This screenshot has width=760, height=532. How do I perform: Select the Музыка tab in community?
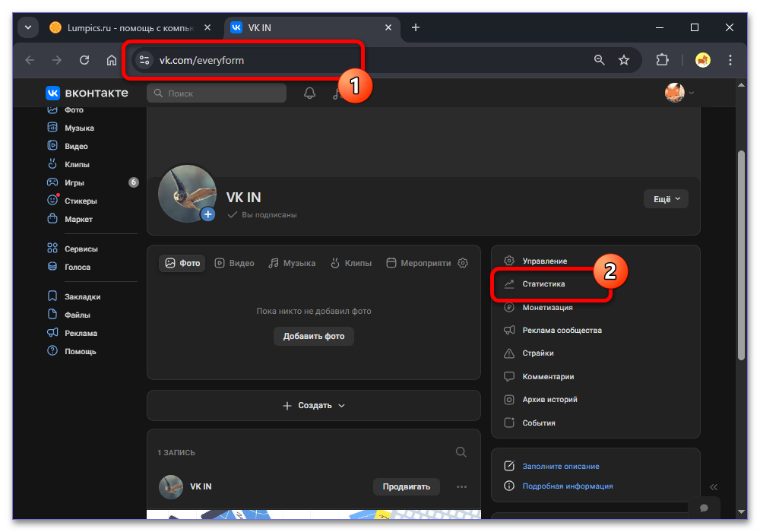pos(293,263)
